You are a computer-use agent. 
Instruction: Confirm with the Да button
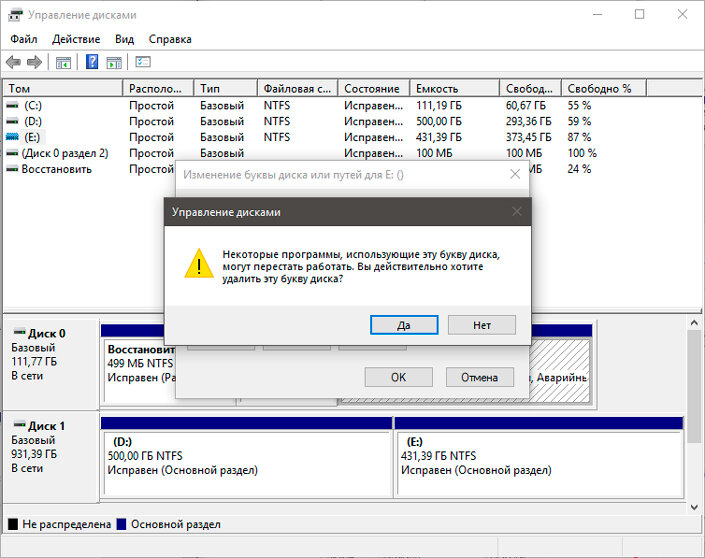404,325
